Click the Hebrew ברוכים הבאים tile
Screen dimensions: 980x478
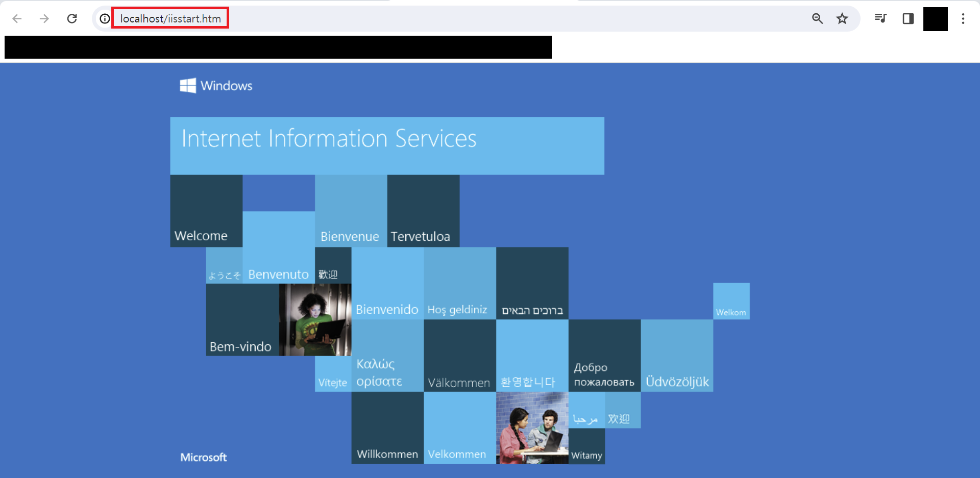[x=532, y=284]
